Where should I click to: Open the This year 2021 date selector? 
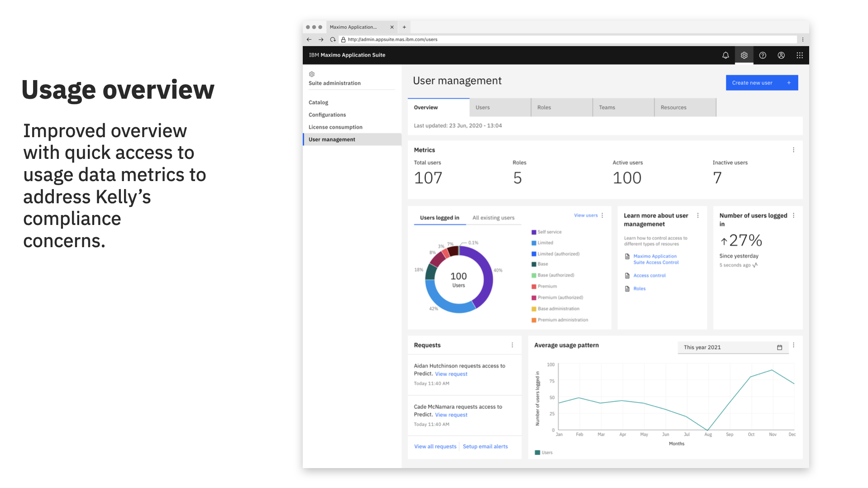[733, 347]
